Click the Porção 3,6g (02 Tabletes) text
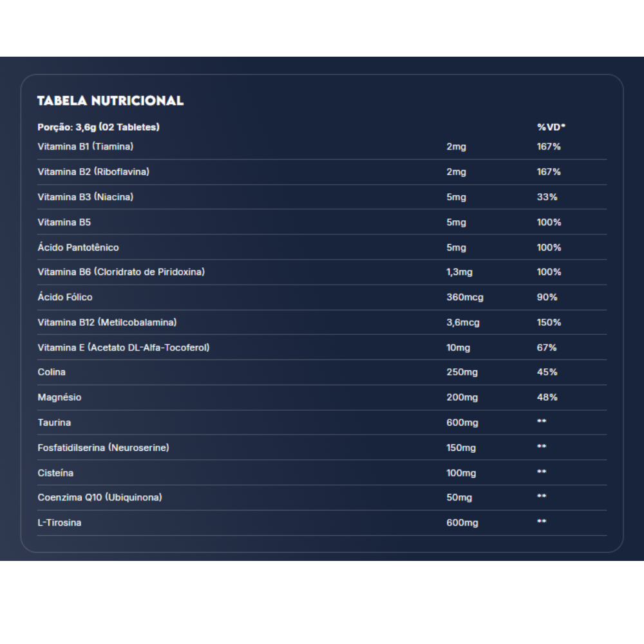The width and height of the screenshot is (644, 644). coord(98,127)
